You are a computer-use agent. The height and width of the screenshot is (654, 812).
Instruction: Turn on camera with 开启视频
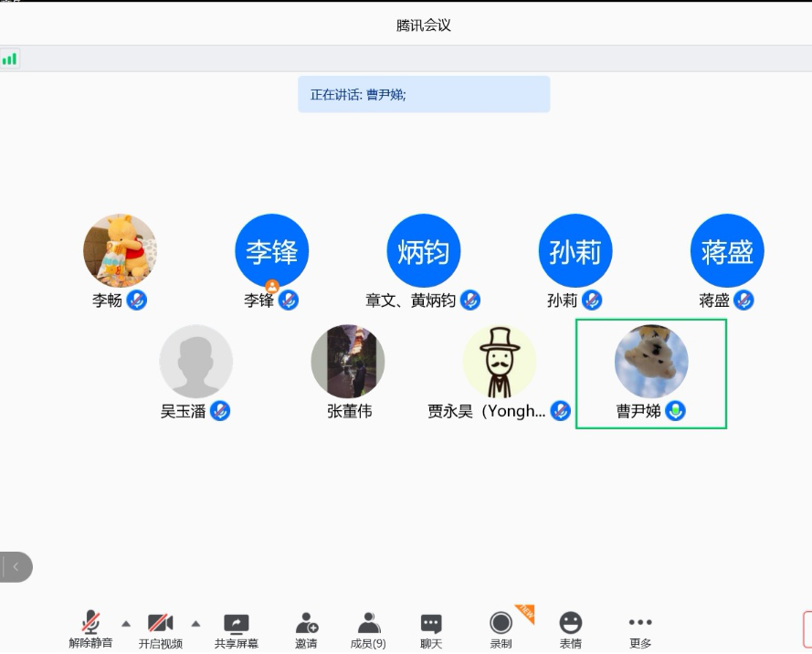[x=161, y=628]
